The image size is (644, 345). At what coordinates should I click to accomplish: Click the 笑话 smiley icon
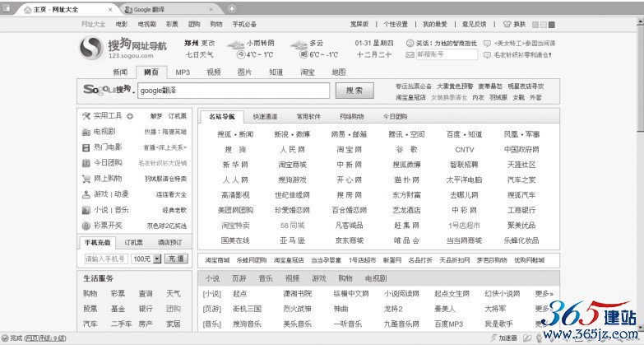tap(410, 43)
